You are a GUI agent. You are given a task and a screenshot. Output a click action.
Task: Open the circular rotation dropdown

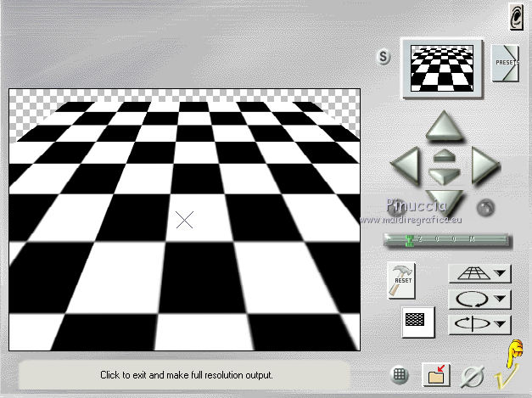pyautogui.click(x=479, y=300)
